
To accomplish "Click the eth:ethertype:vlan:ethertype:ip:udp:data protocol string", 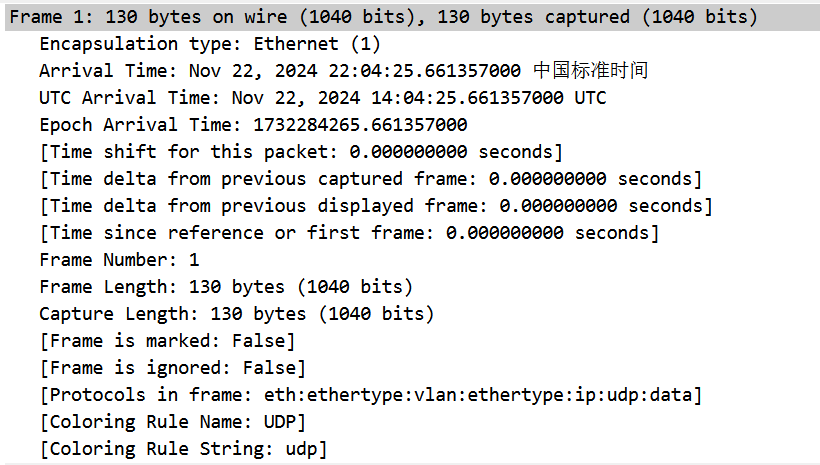I will tap(480, 395).
